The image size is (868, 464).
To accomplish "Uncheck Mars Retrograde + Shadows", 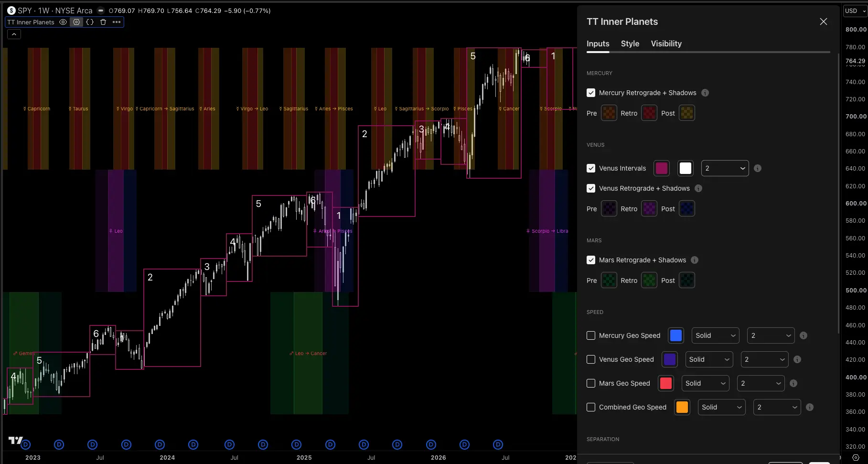I will pyautogui.click(x=591, y=260).
